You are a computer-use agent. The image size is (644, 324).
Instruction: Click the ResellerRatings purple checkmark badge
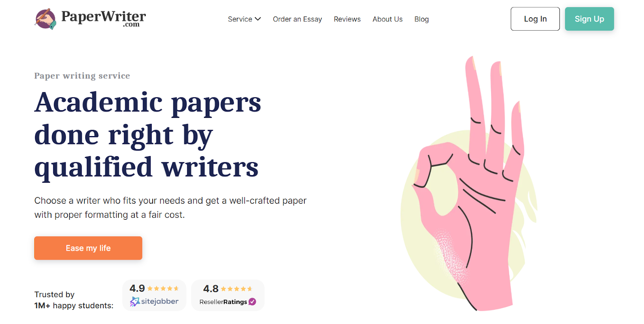(252, 301)
